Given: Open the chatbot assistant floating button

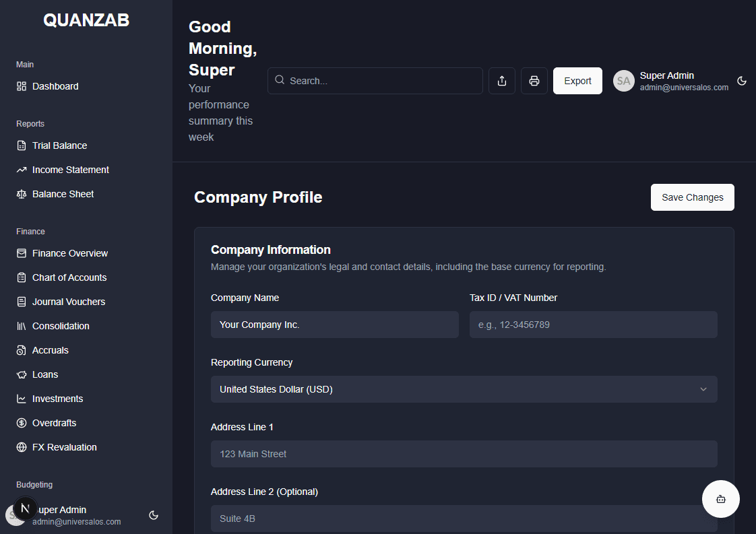Looking at the screenshot, I should coord(721,499).
